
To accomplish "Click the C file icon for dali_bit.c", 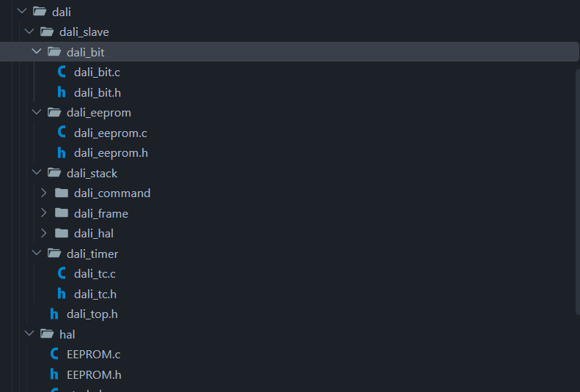I will [x=62, y=72].
